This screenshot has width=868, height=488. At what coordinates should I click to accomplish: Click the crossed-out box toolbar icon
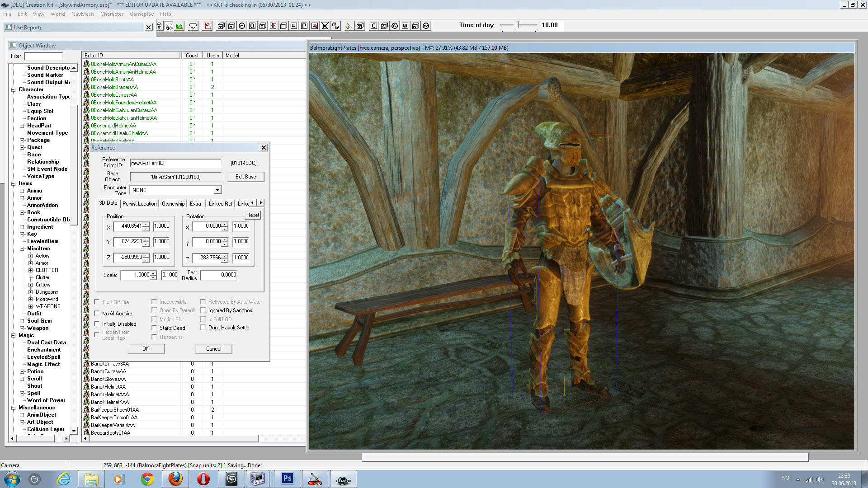point(325,26)
